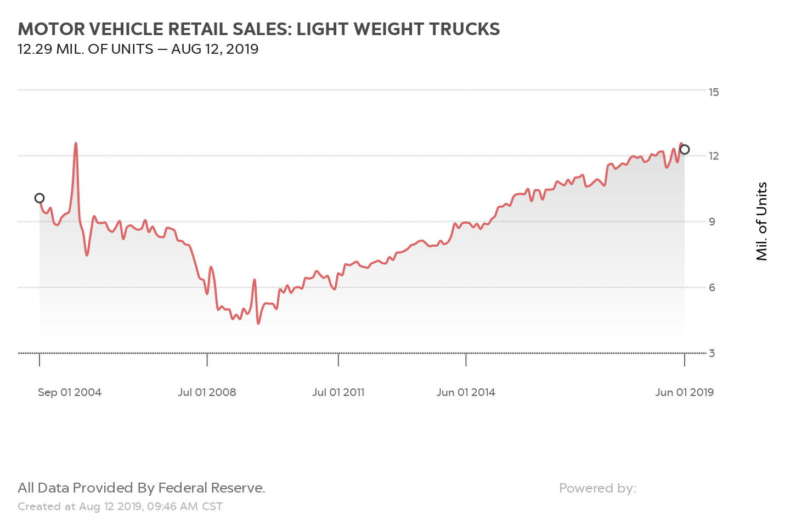This screenshot has width=790, height=532.
Task: Click the Sep 01 2004 axis label
Action: click(70, 392)
